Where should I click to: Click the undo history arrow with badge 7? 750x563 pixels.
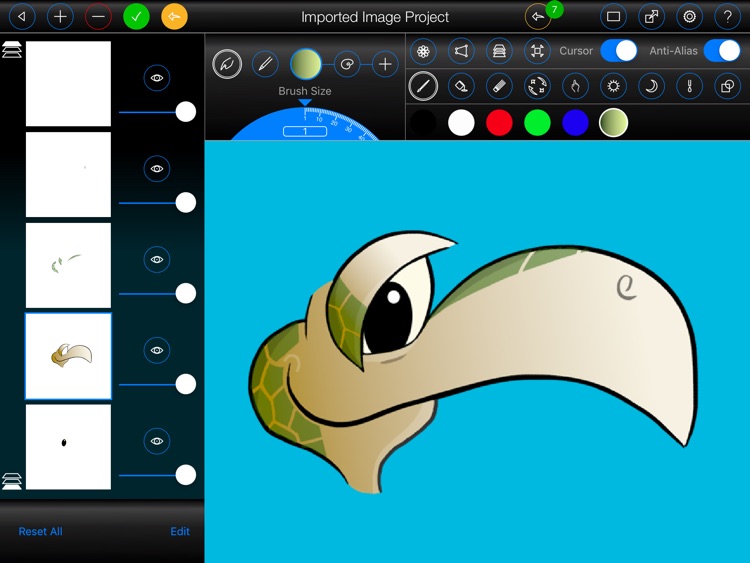click(538, 17)
